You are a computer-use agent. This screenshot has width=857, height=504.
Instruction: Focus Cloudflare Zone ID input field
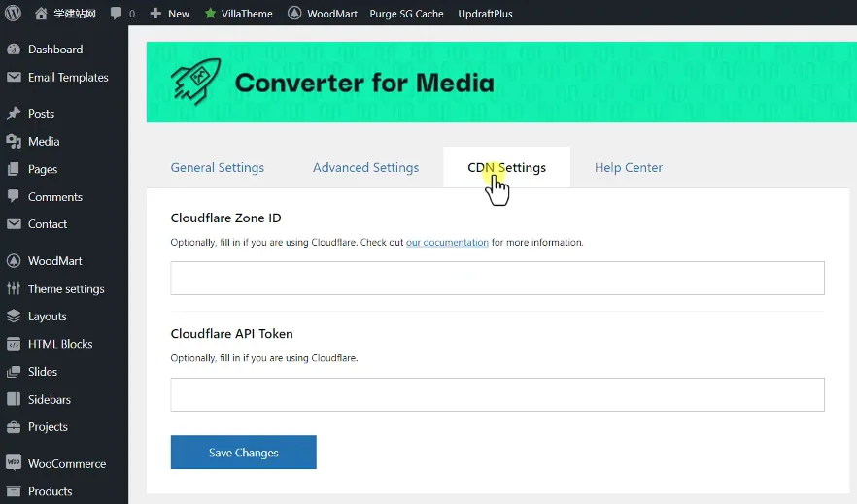(x=497, y=278)
